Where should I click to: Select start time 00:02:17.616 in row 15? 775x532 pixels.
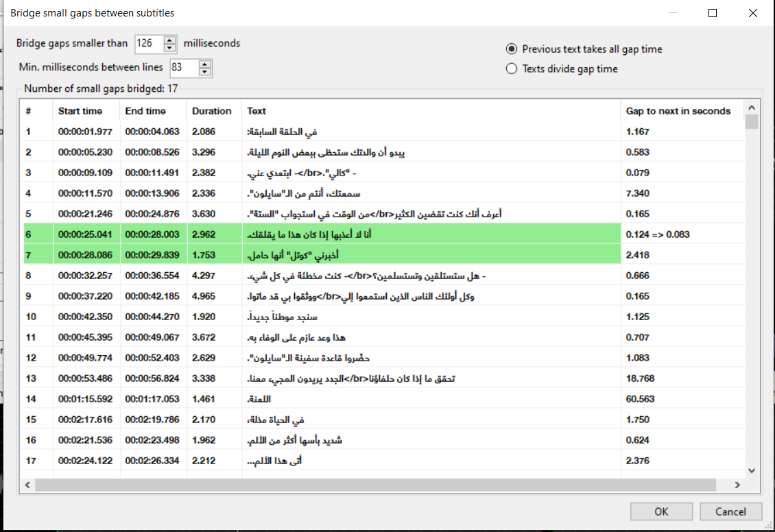(x=85, y=420)
